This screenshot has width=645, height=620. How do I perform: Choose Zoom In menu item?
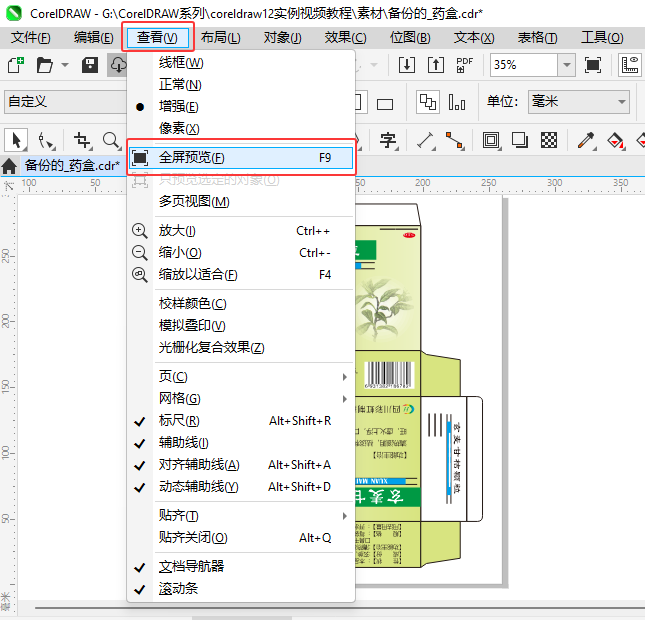[x=241, y=231]
